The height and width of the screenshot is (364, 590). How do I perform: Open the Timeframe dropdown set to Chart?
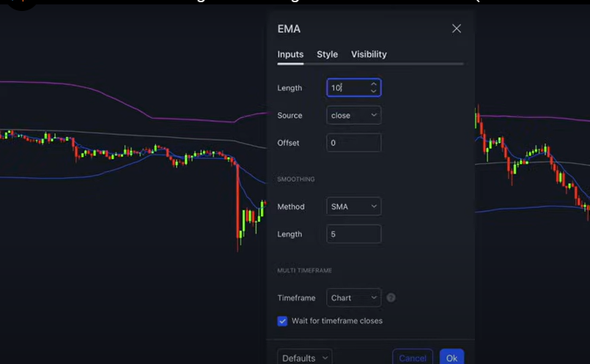coord(354,298)
